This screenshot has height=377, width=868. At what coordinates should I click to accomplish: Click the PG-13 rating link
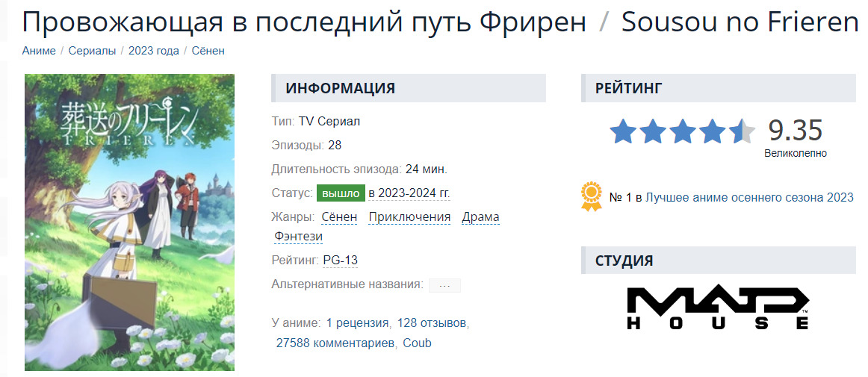click(x=341, y=261)
